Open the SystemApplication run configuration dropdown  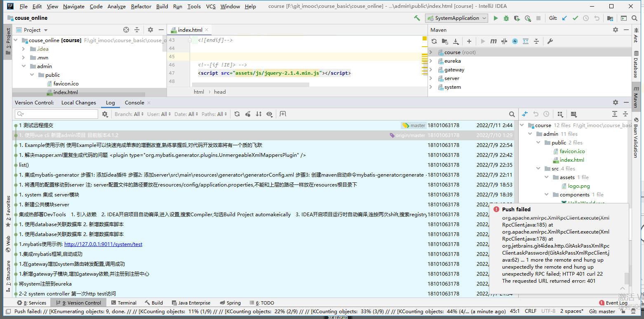[457, 18]
